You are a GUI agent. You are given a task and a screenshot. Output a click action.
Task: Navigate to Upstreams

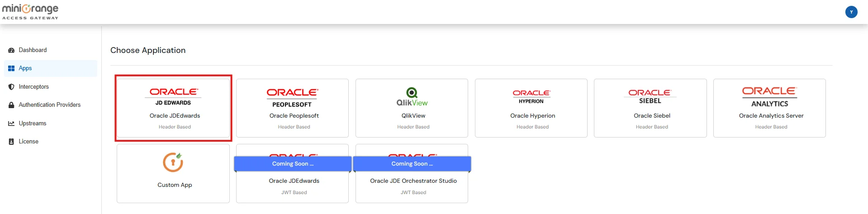(33, 124)
